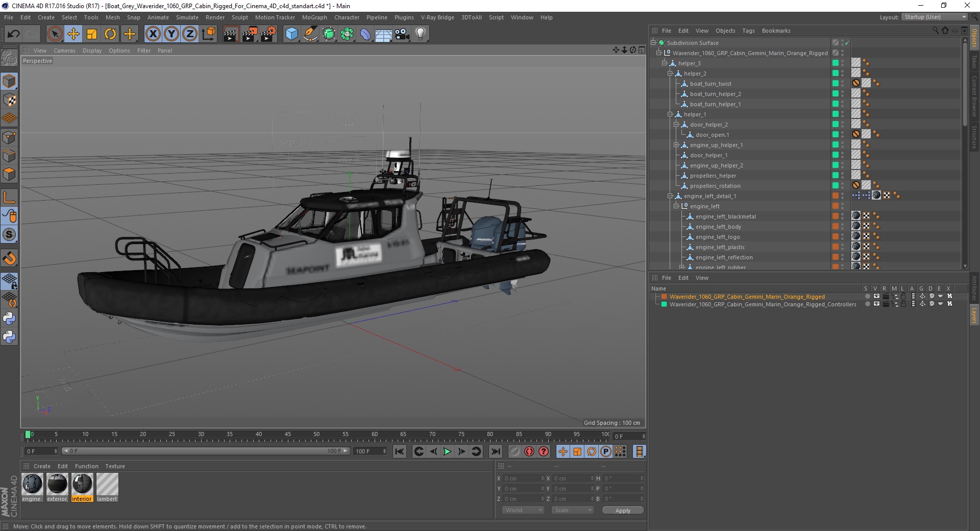The image size is (980, 531).
Task: Select the Live Selection tool
Action: click(x=55, y=34)
